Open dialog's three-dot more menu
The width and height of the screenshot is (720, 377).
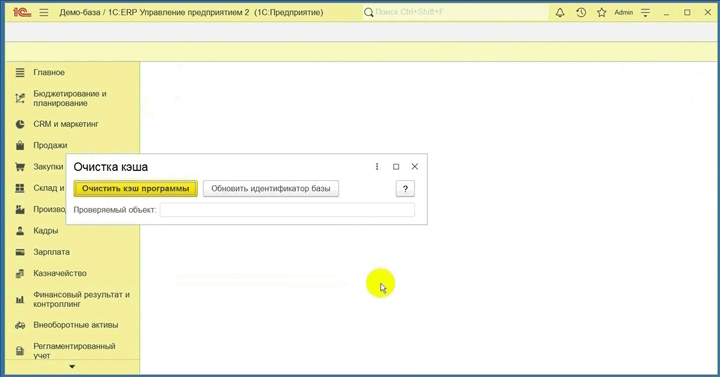(377, 167)
